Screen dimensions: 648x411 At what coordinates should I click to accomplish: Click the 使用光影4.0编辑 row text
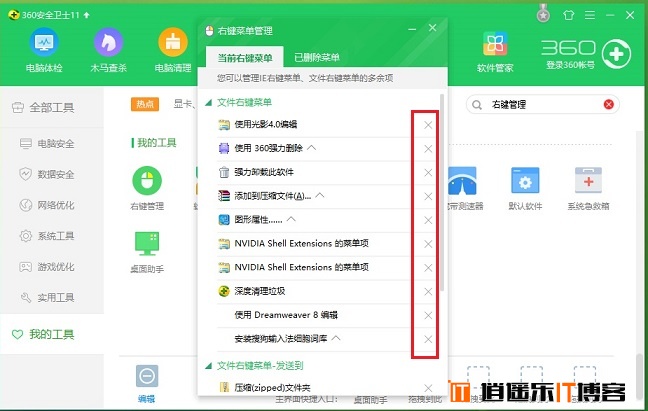click(x=266, y=124)
